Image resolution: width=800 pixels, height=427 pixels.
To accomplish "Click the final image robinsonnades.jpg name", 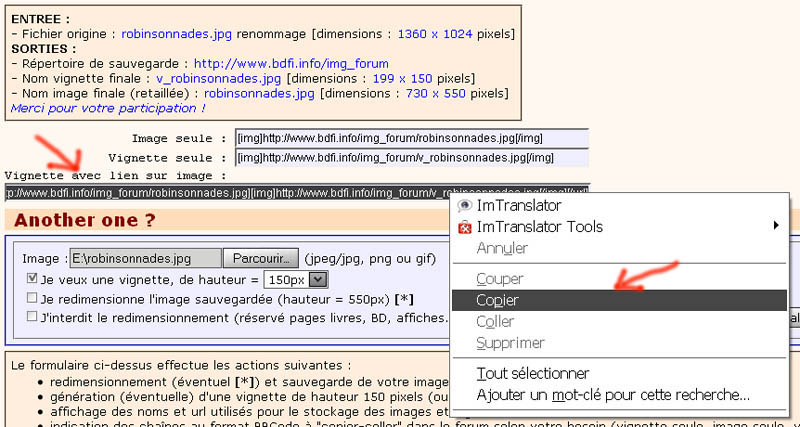I will [x=259, y=94].
